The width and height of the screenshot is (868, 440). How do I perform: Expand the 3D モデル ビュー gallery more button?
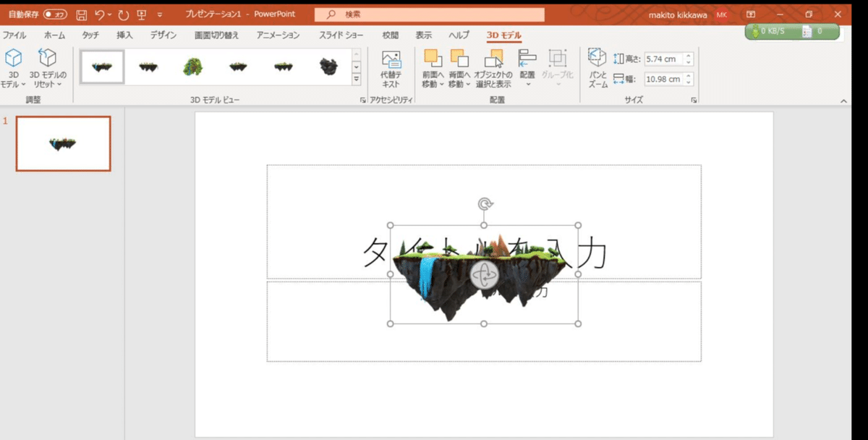click(x=356, y=78)
